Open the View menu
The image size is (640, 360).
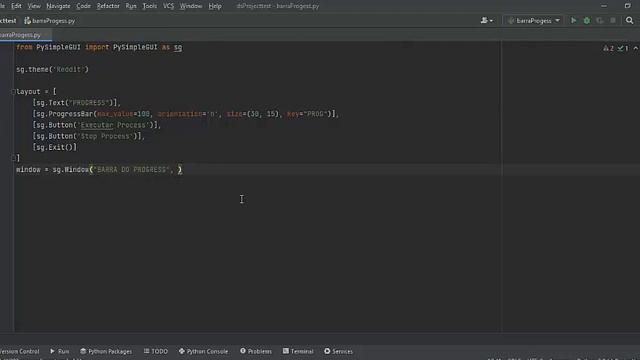[34, 6]
